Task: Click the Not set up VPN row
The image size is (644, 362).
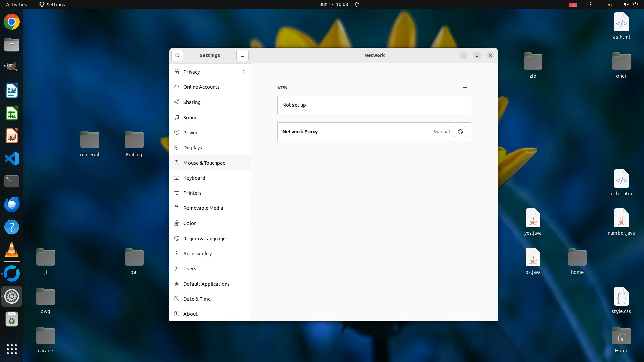Action: pyautogui.click(x=374, y=105)
